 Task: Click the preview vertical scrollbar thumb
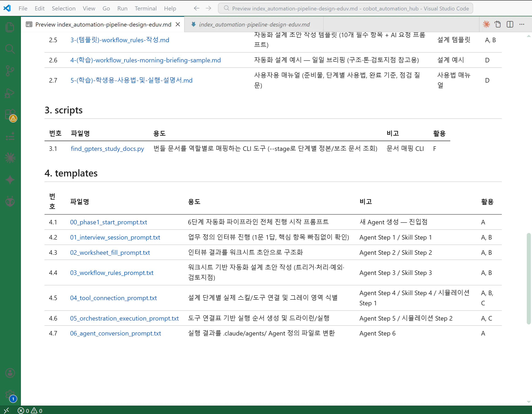[x=529, y=279]
